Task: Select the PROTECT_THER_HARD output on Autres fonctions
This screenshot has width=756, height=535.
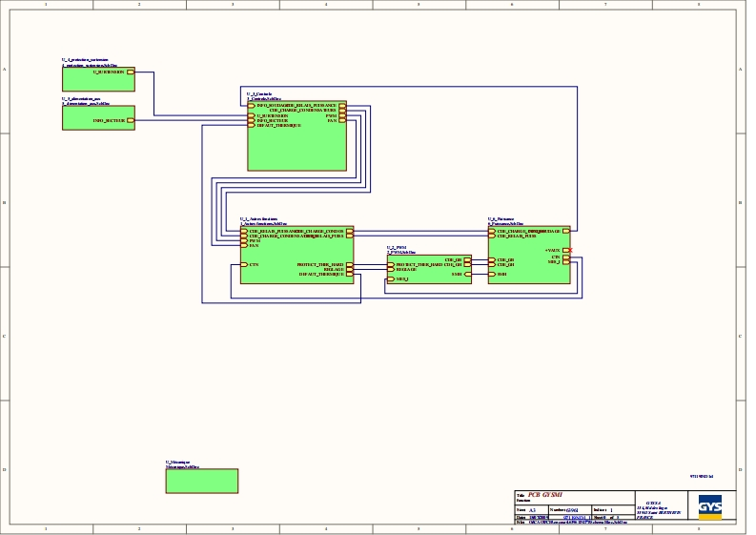Action: coord(349,264)
